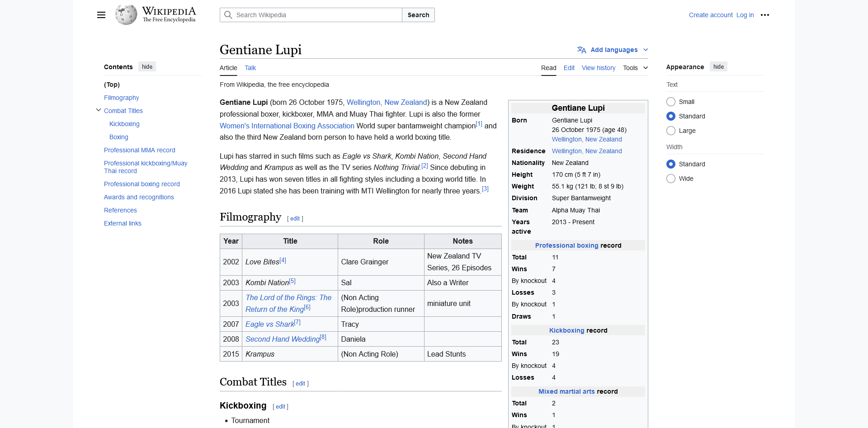Open the Eagle vs Shark film link
Viewport: 868px width, 428px height.
pos(269,325)
